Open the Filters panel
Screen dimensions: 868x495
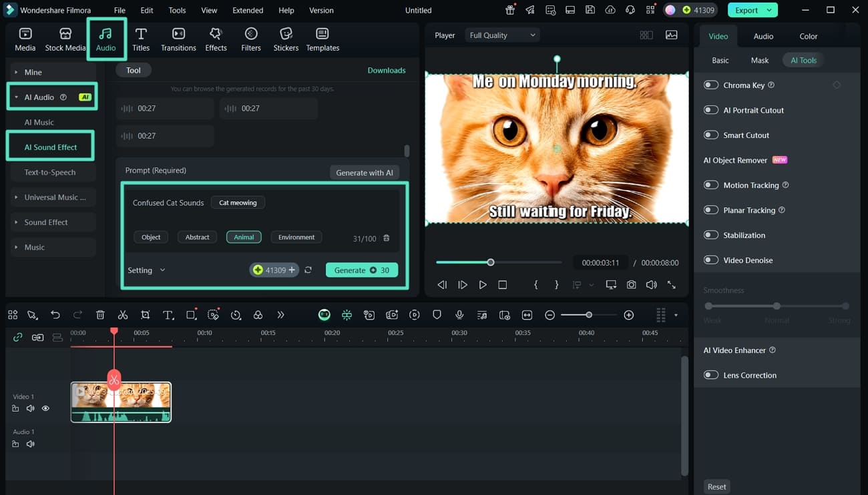pos(251,39)
